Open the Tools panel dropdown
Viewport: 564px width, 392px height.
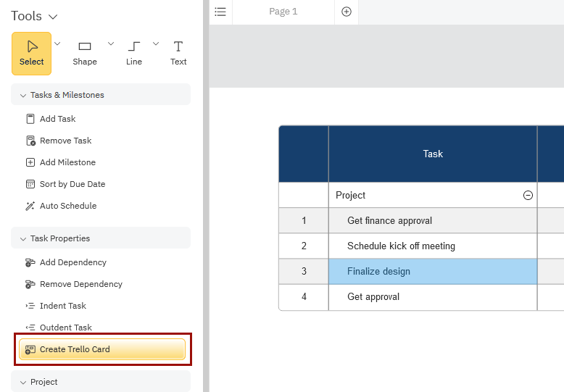pos(53,17)
